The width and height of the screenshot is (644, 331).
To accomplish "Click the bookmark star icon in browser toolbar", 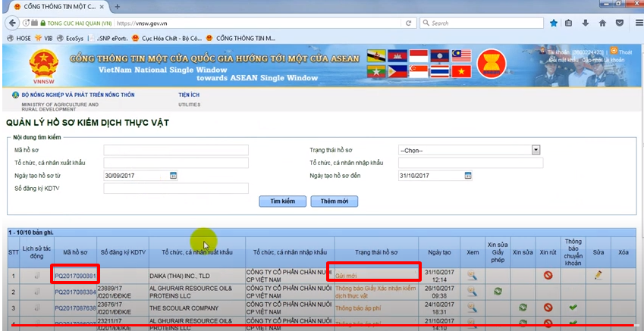I will pos(554,23).
